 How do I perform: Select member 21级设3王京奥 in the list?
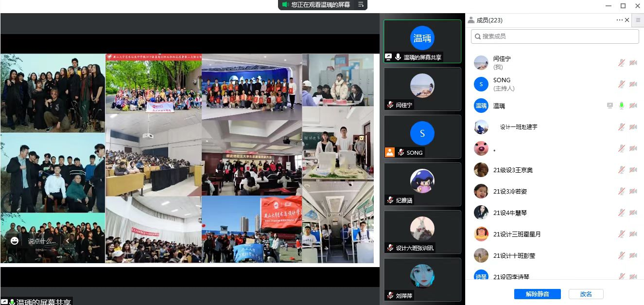tap(513, 170)
